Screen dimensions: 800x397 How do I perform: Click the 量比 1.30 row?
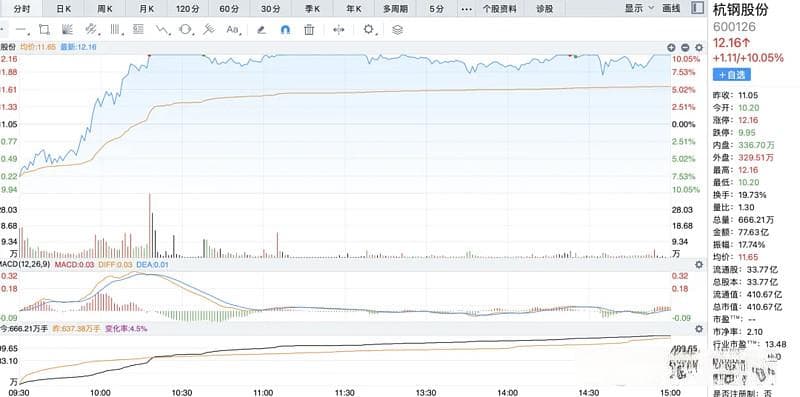[733, 208]
